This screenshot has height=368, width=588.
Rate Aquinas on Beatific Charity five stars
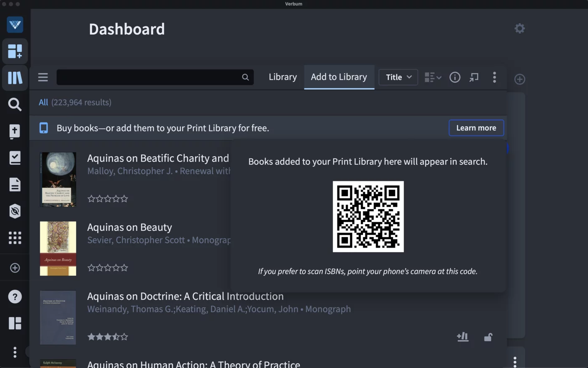click(124, 199)
